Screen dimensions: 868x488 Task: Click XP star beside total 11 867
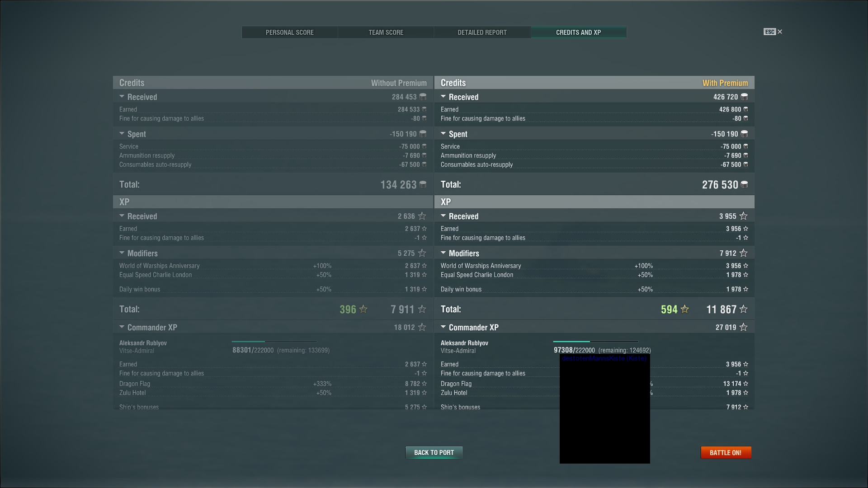coord(743,309)
